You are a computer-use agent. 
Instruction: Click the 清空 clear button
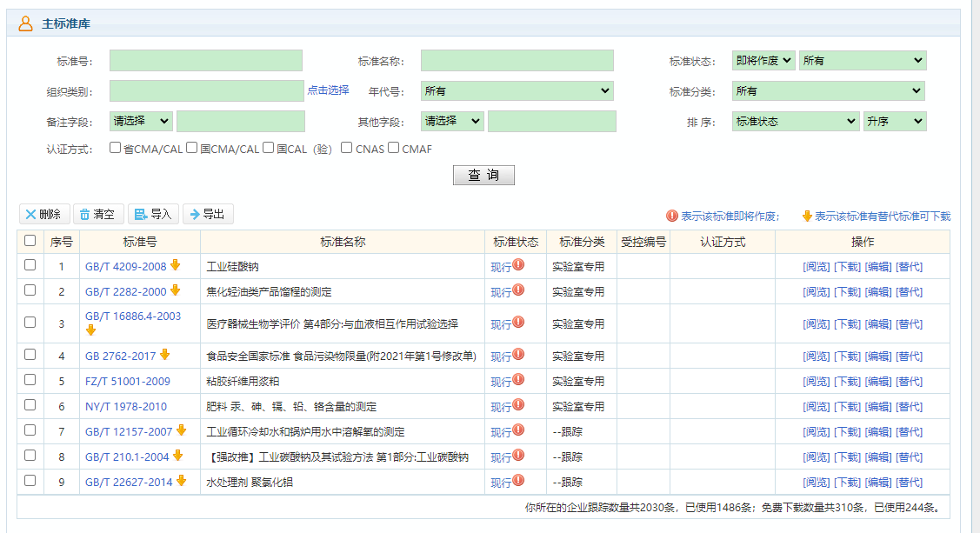point(98,214)
